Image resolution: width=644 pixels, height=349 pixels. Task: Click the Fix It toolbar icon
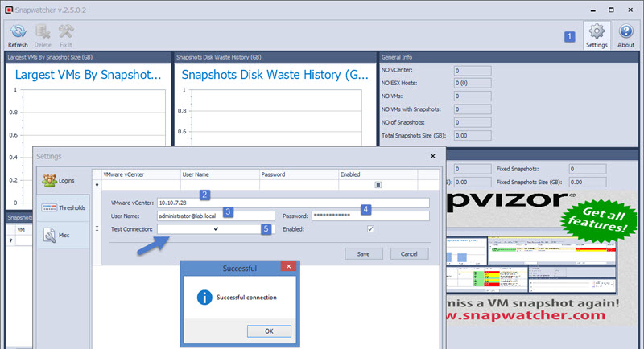click(x=66, y=35)
